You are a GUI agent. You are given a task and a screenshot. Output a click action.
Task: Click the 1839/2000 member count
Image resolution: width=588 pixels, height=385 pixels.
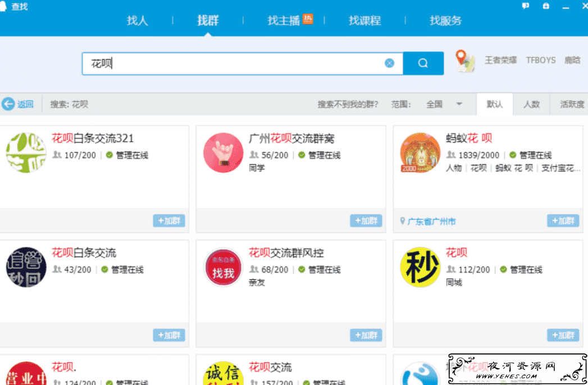point(478,155)
